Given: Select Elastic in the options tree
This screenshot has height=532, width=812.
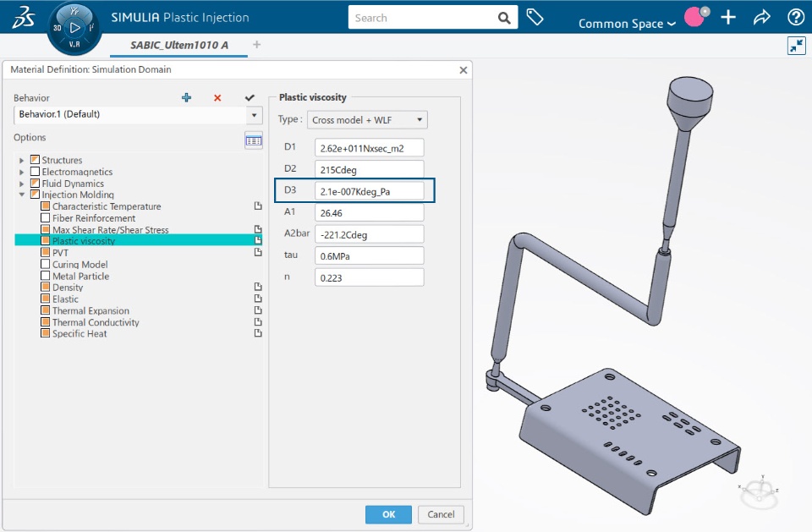Looking at the screenshot, I should (65, 299).
